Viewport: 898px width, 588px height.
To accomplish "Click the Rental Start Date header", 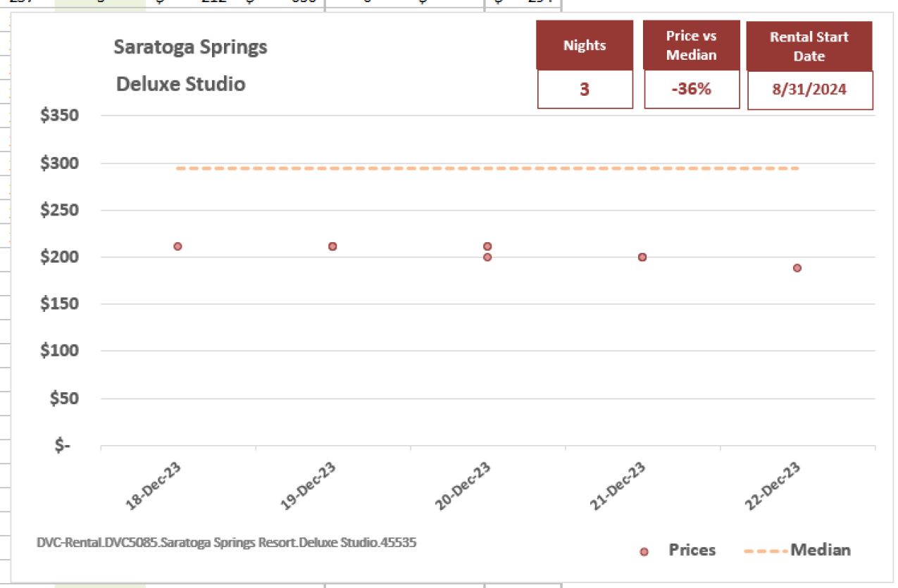I will coord(809,46).
